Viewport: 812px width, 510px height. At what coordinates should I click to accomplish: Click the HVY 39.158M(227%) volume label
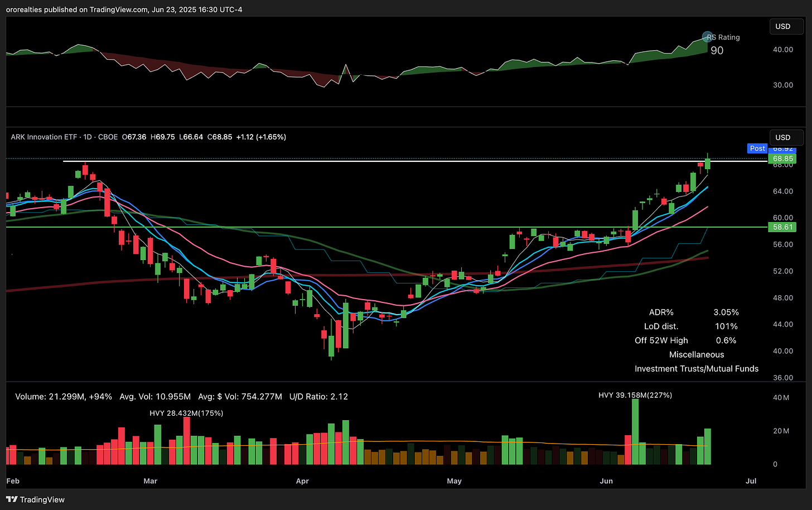[635, 395]
